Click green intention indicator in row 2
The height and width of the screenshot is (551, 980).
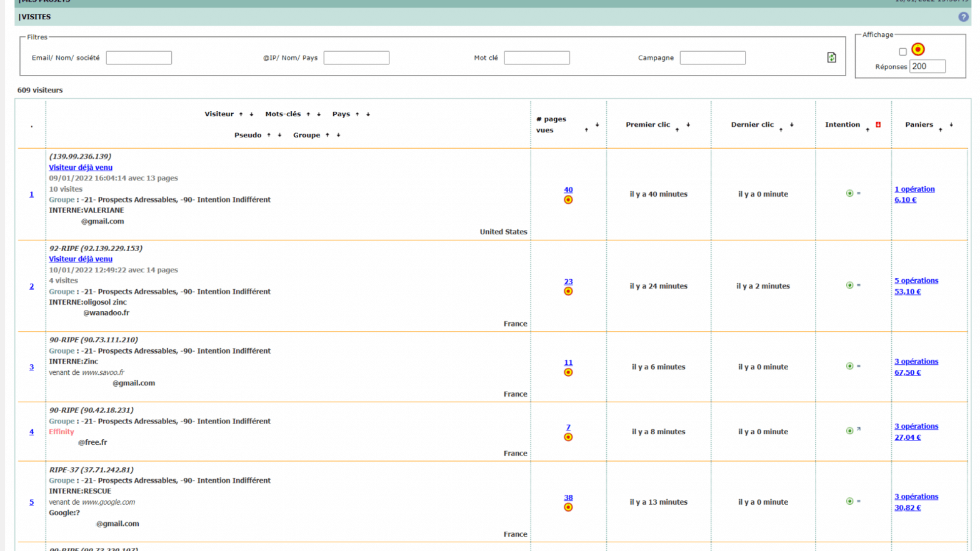pyautogui.click(x=849, y=285)
